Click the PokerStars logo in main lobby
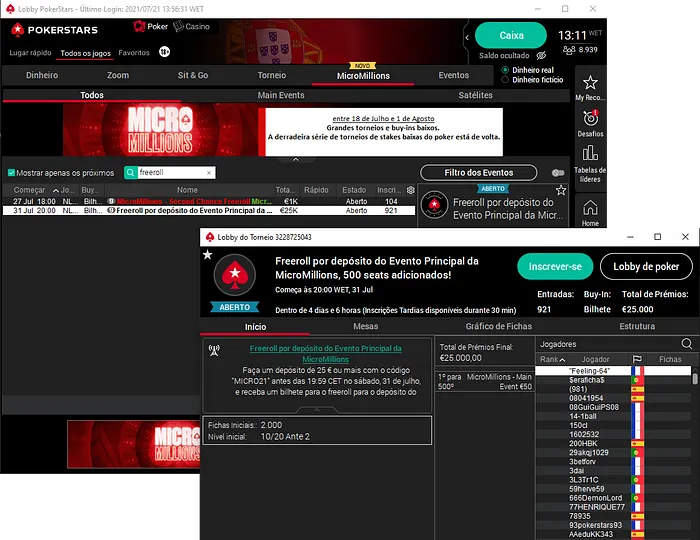700x540 pixels. coord(54,30)
